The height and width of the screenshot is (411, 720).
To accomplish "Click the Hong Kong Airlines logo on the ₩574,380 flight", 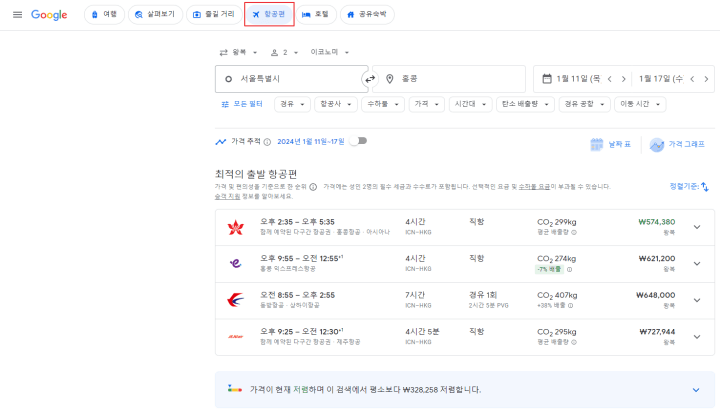I will pos(236,227).
